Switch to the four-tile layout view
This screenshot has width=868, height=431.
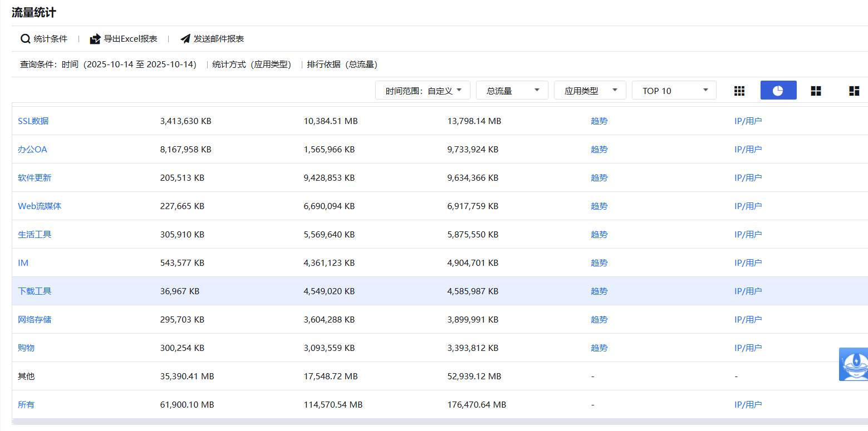pos(816,91)
